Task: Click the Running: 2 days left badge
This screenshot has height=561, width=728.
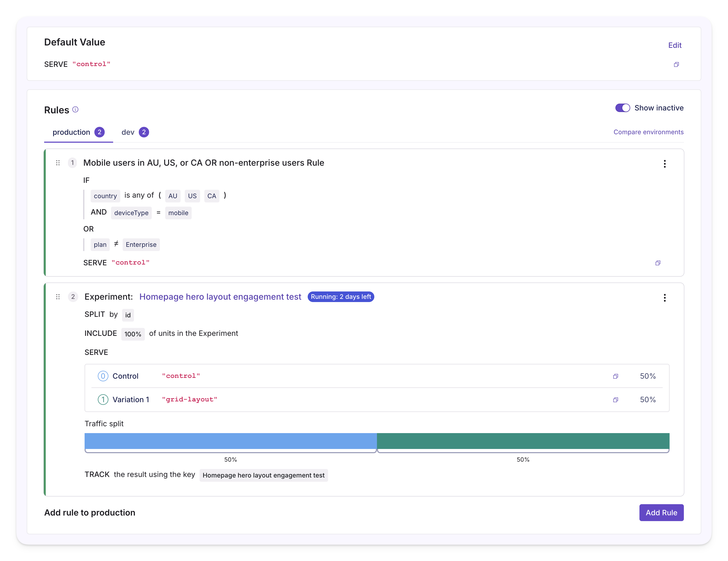Action: pos(340,297)
